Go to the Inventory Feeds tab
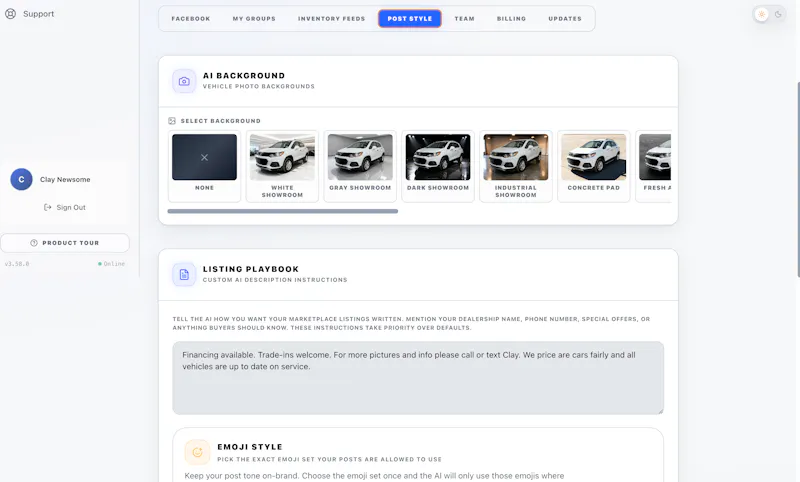This screenshot has width=800, height=482. coord(332,19)
